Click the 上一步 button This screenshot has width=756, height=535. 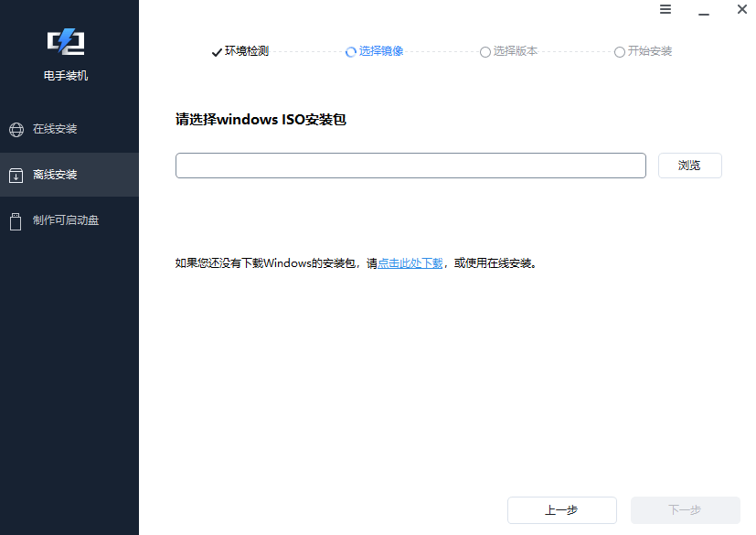[561, 510]
